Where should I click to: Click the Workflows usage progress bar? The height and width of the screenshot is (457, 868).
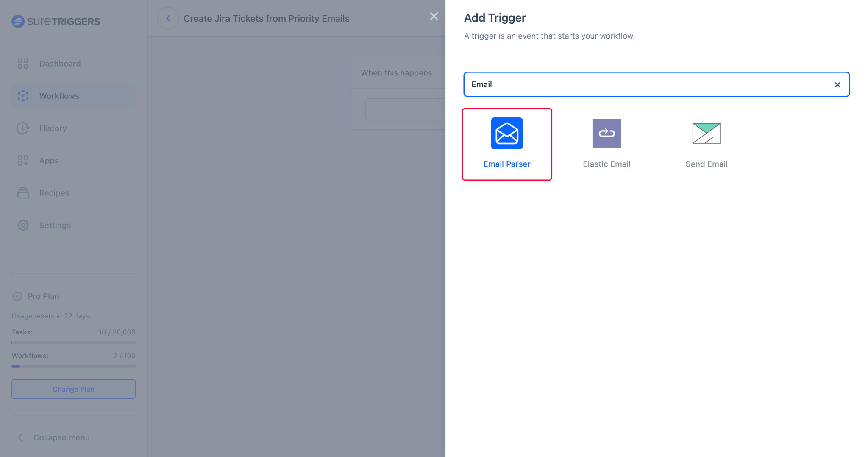pos(73,366)
